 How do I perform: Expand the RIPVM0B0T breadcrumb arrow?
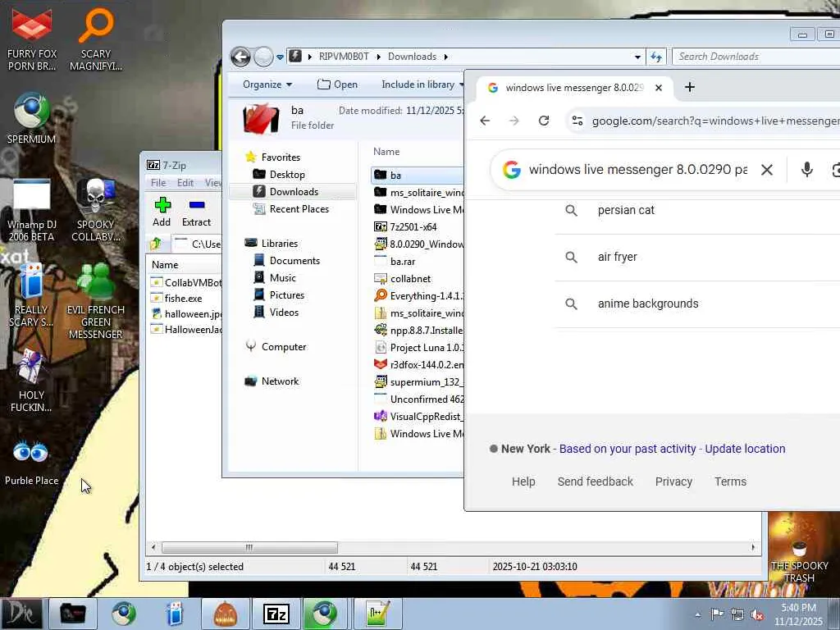pos(378,57)
